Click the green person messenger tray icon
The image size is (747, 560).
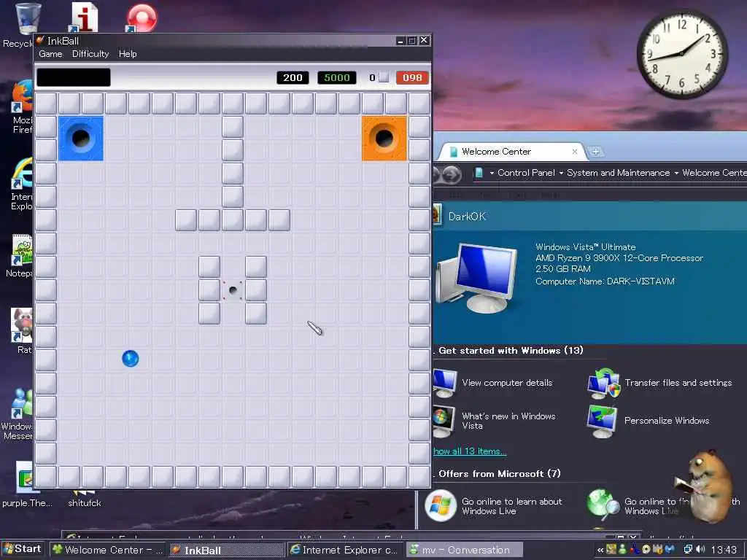click(x=622, y=550)
